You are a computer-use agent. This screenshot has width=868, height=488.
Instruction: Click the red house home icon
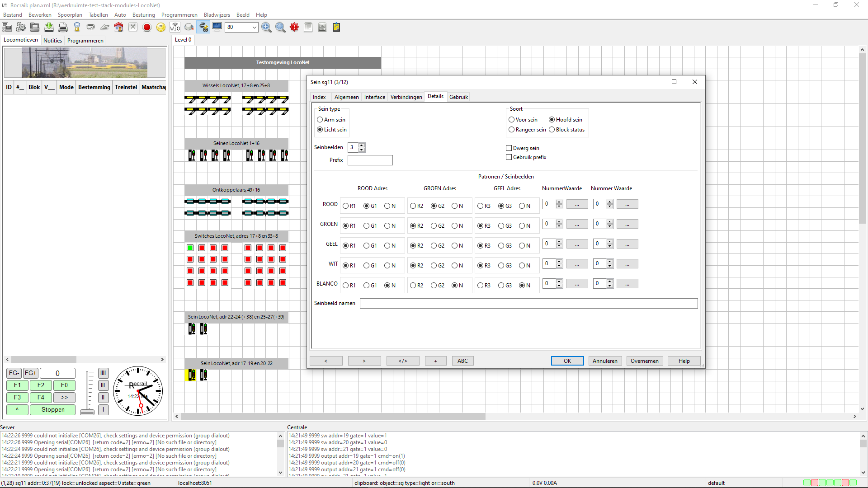[x=118, y=28]
